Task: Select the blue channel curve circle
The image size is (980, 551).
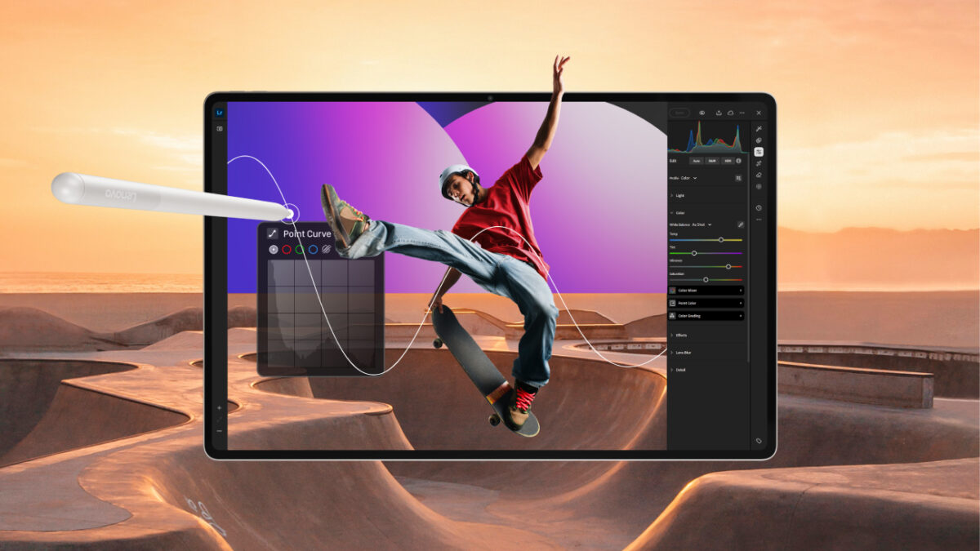Action: [x=313, y=250]
